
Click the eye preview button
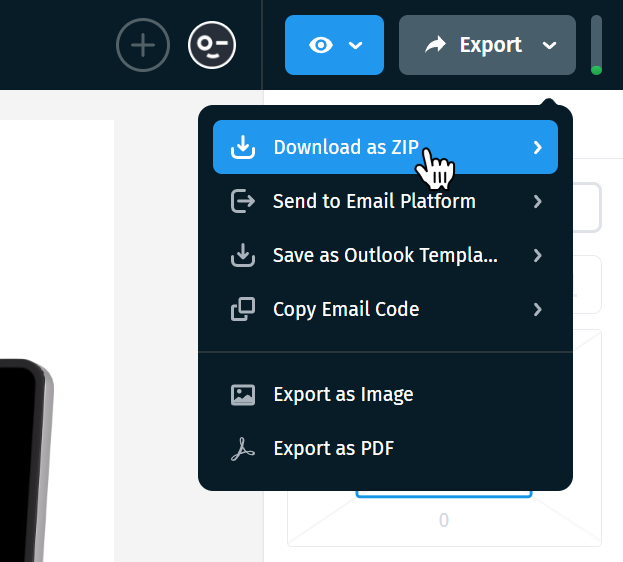321,45
